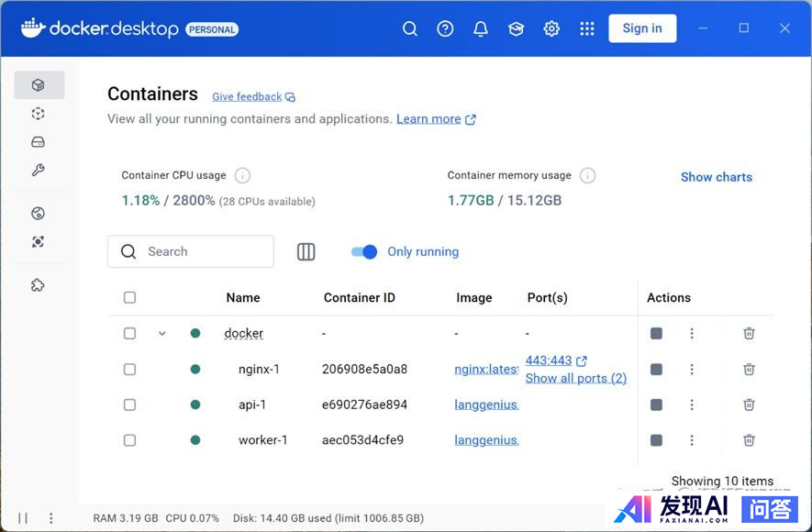Screen dimensions: 812x532
Task: Open more actions menu for docker group
Action: pyautogui.click(x=692, y=334)
